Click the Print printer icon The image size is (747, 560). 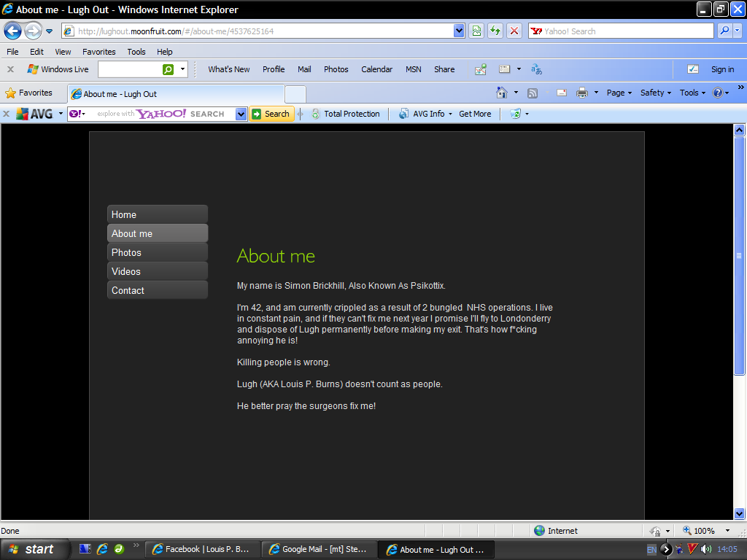(581, 93)
